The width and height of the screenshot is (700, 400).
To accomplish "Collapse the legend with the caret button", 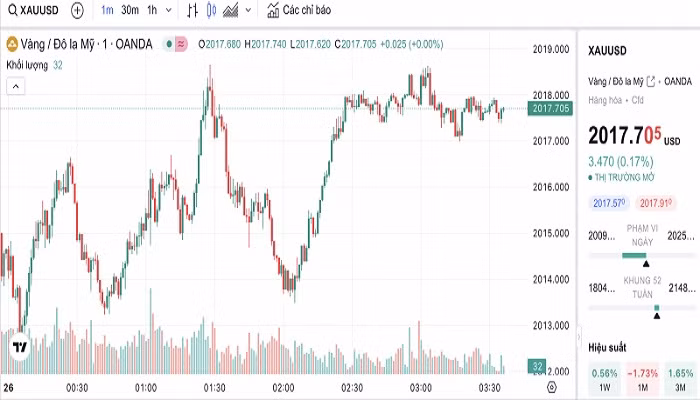I will 16,86.
